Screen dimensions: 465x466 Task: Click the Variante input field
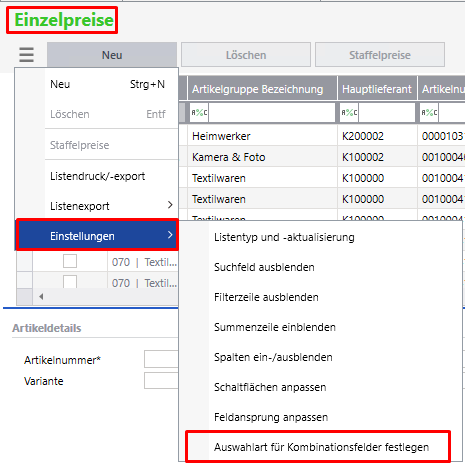click(x=161, y=380)
